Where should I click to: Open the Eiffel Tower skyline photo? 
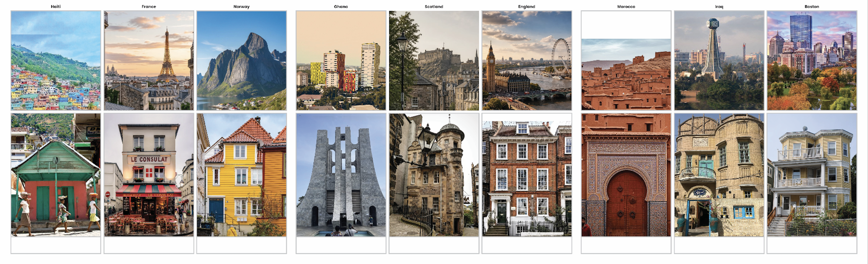149,60
